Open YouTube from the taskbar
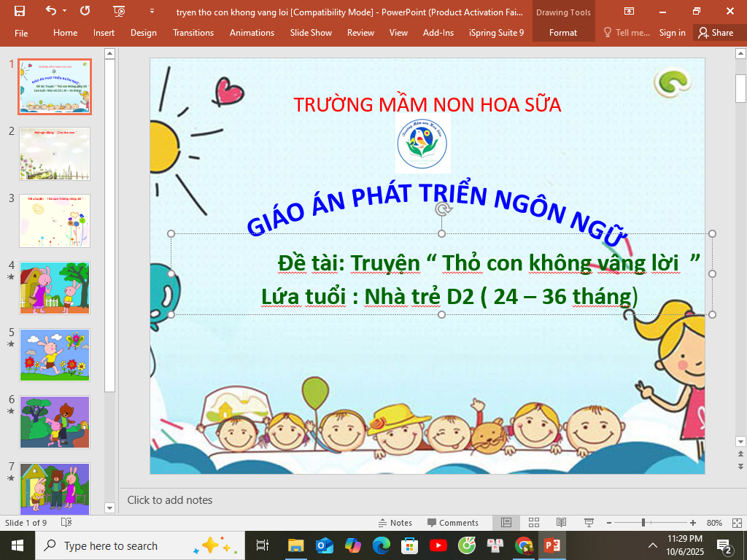This screenshot has height=560, width=747. pyautogui.click(x=438, y=545)
